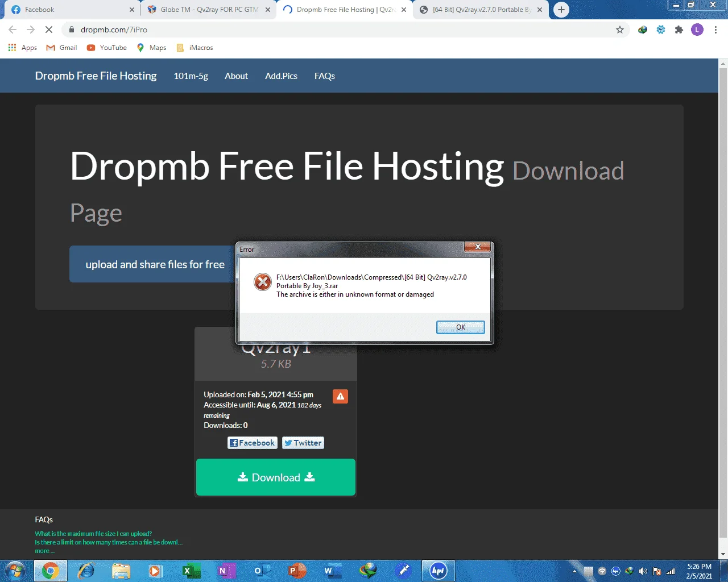Click the network signal tray icon

point(671,571)
